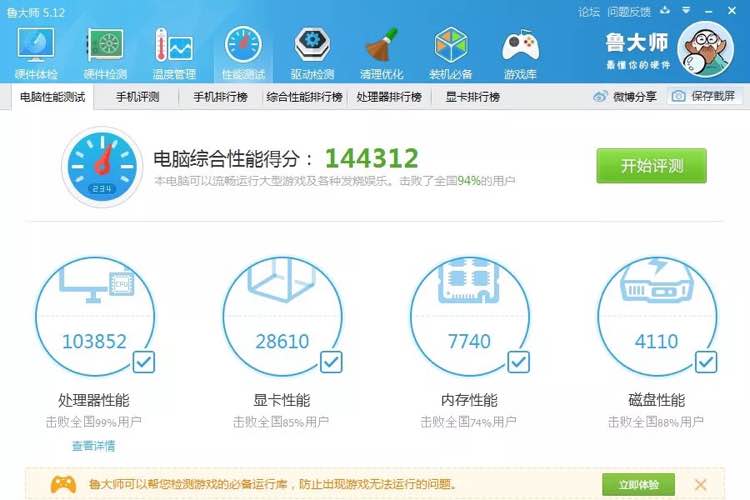This screenshot has height=500, width=750.
Task: Click the 磁盘性能 label
Action: click(x=657, y=400)
